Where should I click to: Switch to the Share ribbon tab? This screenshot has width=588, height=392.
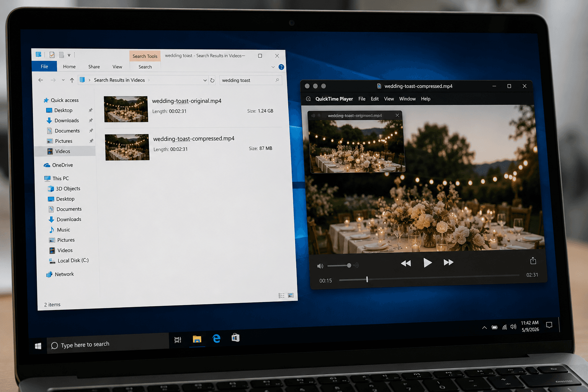point(94,67)
